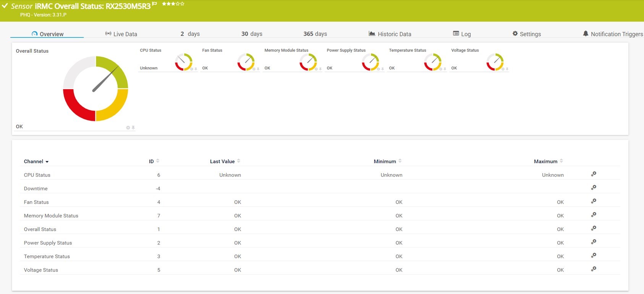The width and height of the screenshot is (644, 294).
Task: Open the 30 days graph view
Action: pyautogui.click(x=252, y=34)
